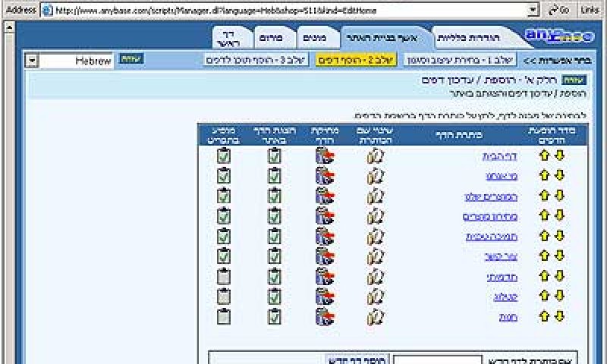Toggle show-in-menu checkbox in first row

pos(224,156)
